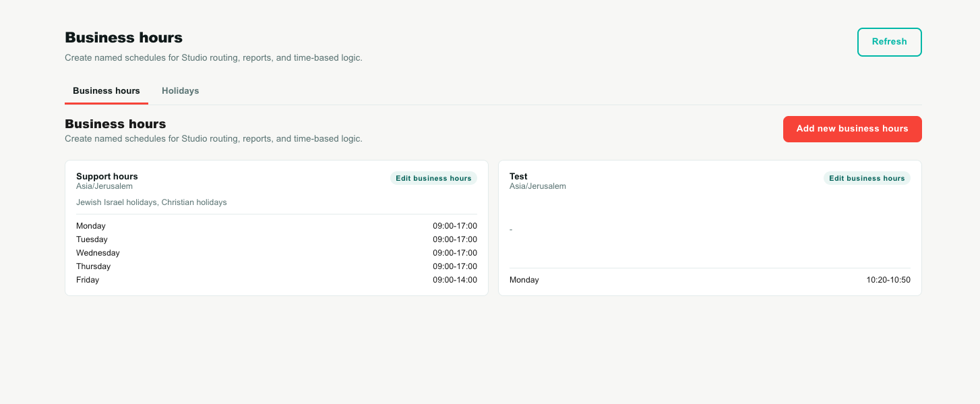Edit business hours for Support hours
The image size is (980, 404).
433,178
